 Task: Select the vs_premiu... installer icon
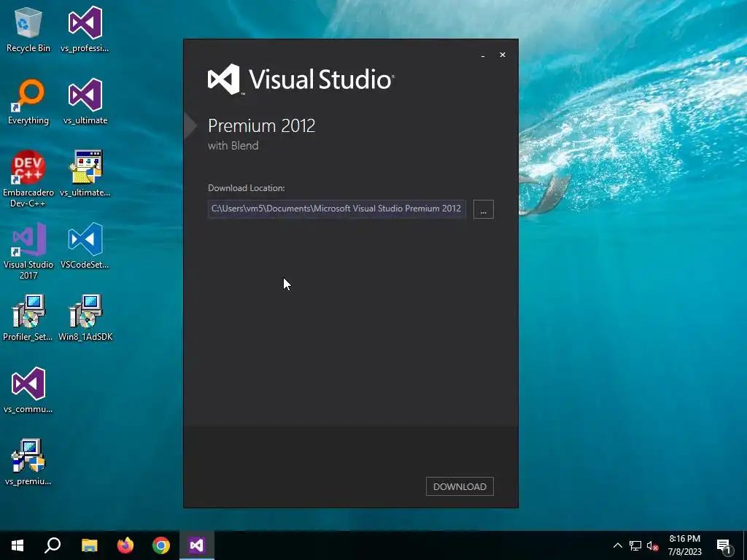pyautogui.click(x=28, y=462)
